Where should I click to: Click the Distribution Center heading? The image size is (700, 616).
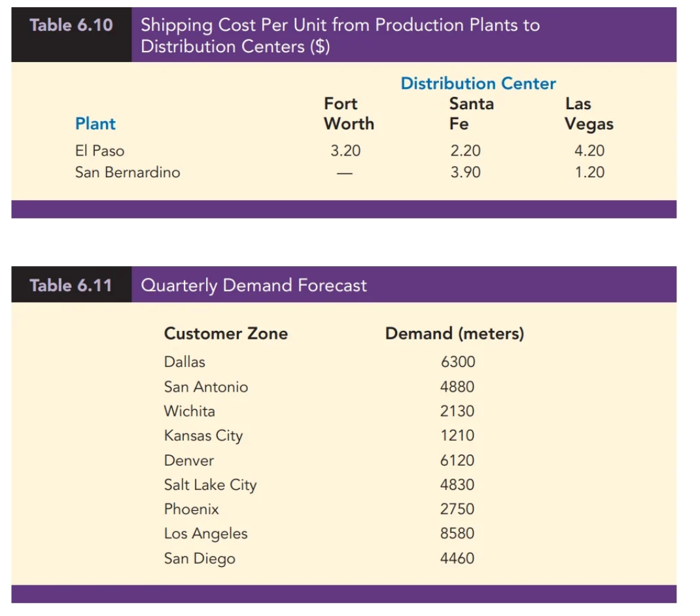tap(478, 84)
